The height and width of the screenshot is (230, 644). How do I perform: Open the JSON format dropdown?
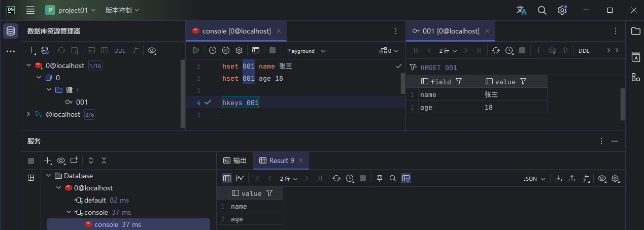(534, 179)
